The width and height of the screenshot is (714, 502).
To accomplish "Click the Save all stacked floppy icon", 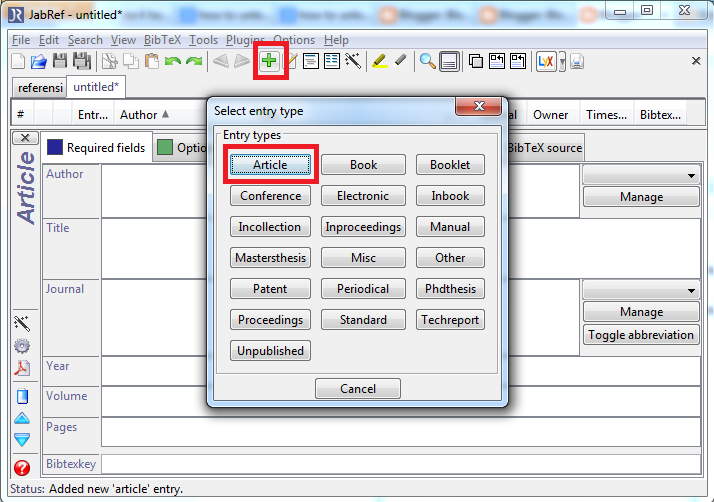I will [x=82, y=61].
